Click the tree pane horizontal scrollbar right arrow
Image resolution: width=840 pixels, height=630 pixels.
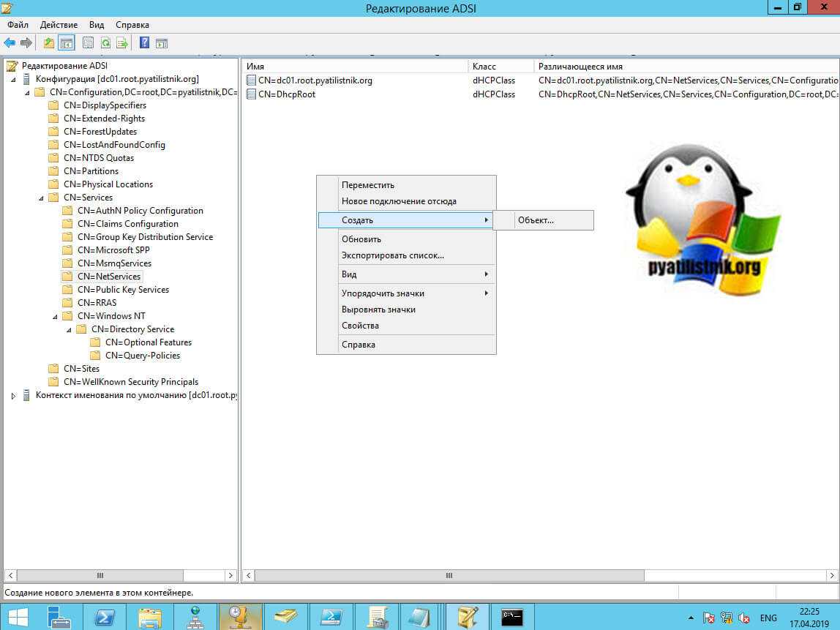click(x=231, y=576)
